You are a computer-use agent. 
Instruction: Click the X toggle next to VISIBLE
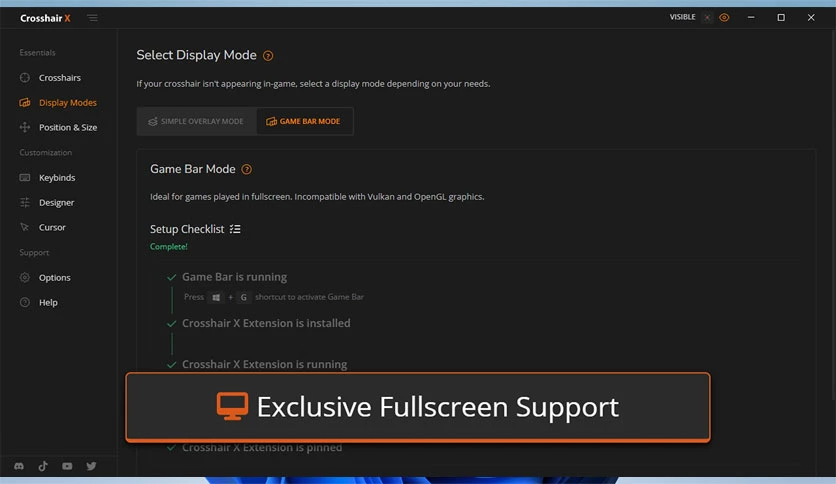tap(707, 18)
